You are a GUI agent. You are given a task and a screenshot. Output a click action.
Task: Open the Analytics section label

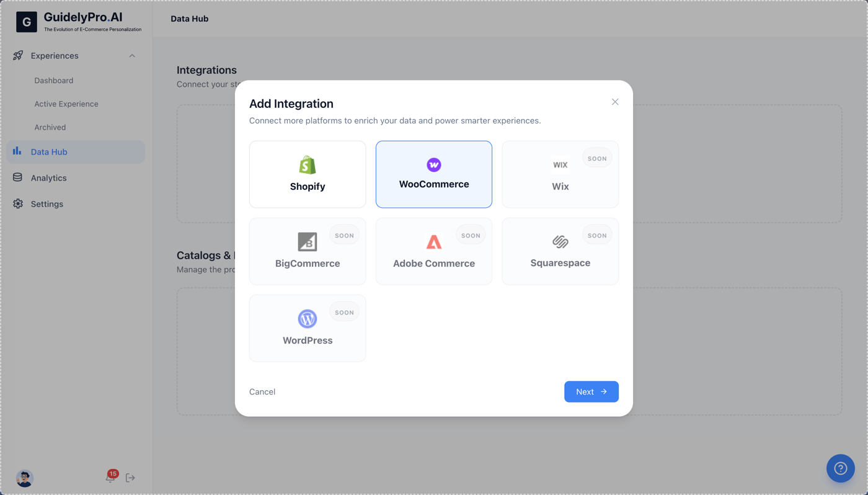click(48, 178)
